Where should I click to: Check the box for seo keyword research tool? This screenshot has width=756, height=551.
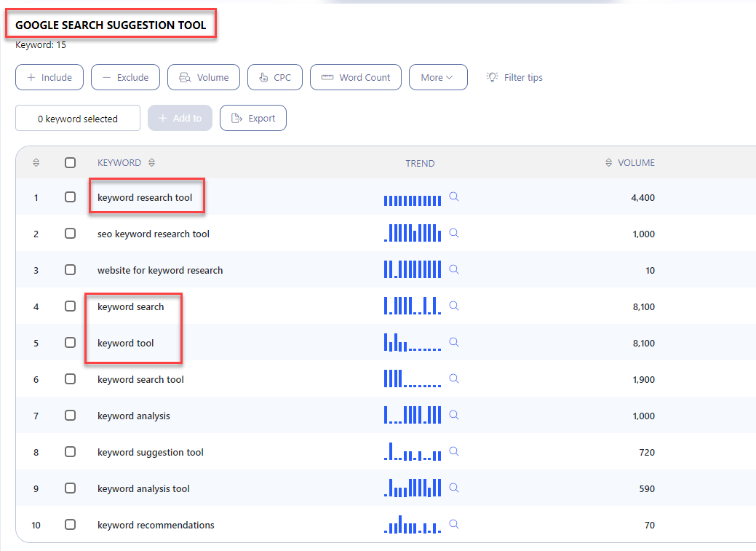pos(71,234)
